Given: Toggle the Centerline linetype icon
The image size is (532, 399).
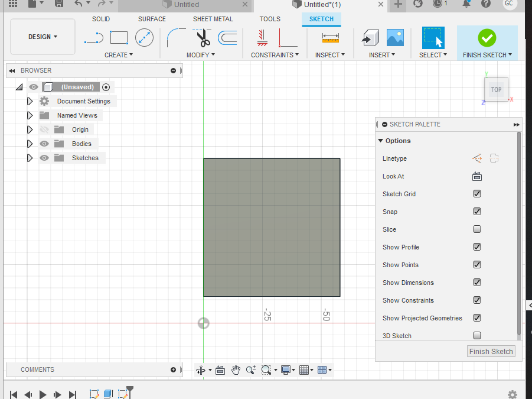Looking at the screenshot, I should click(494, 158).
